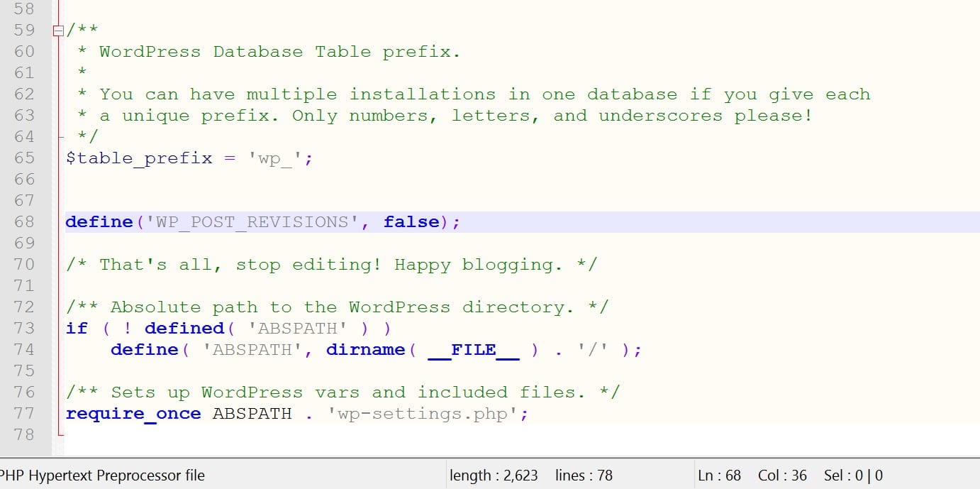Click the dirname function on line 74

(x=366, y=349)
